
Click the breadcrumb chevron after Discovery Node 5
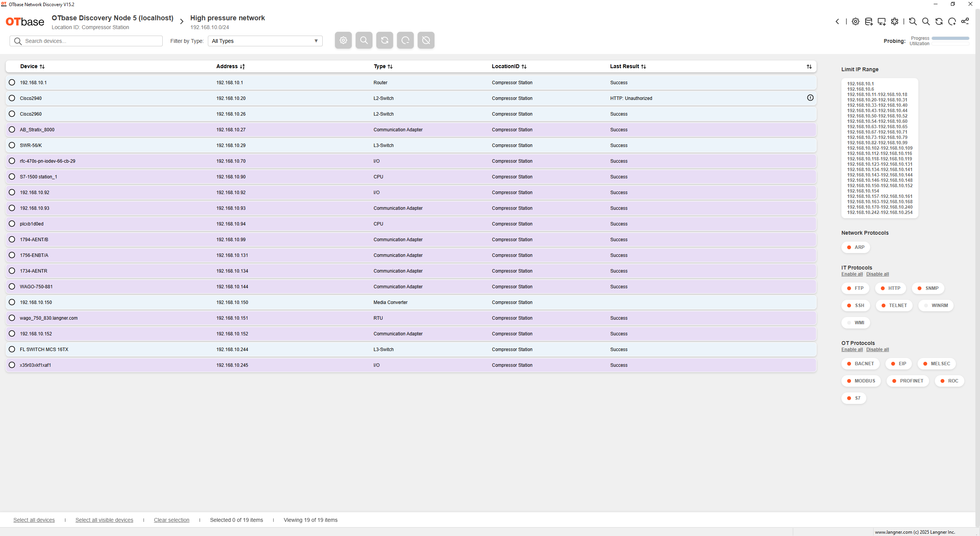182,22
